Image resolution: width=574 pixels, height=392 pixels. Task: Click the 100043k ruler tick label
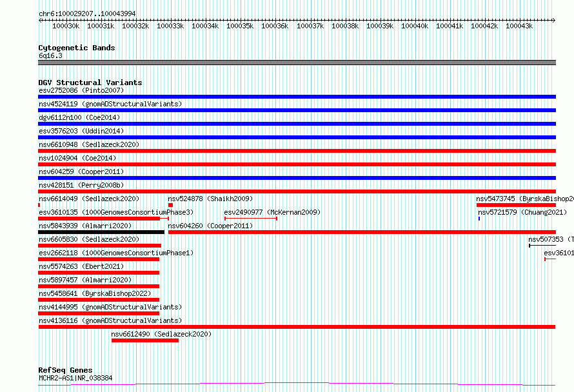[519, 26]
